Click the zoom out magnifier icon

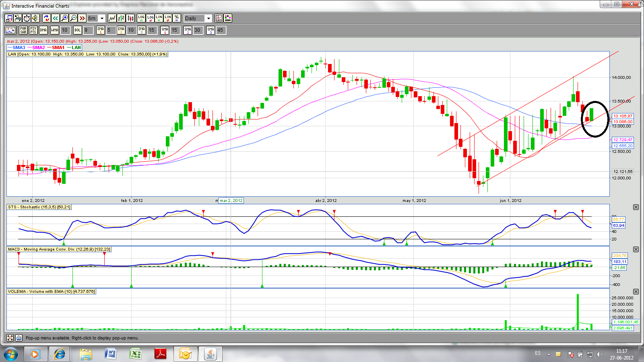[73, 18]
